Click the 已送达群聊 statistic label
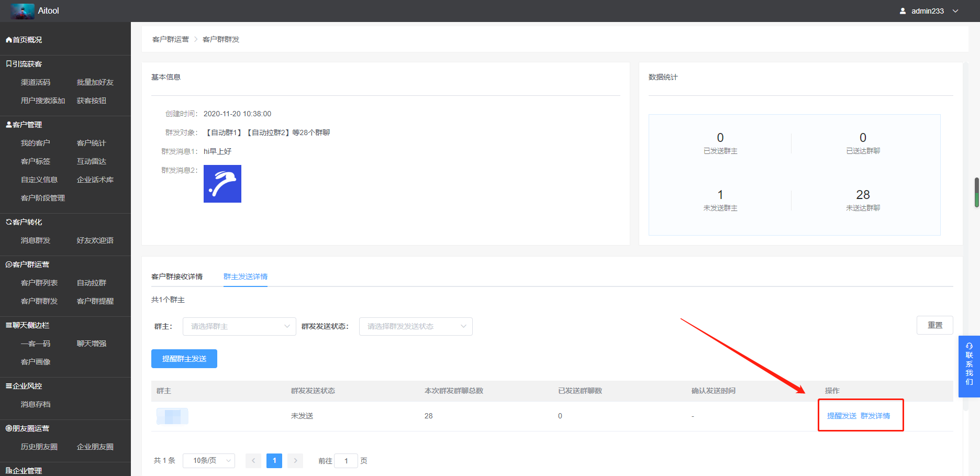The width and height of the screenshot is (980, 476). (863, 151)
